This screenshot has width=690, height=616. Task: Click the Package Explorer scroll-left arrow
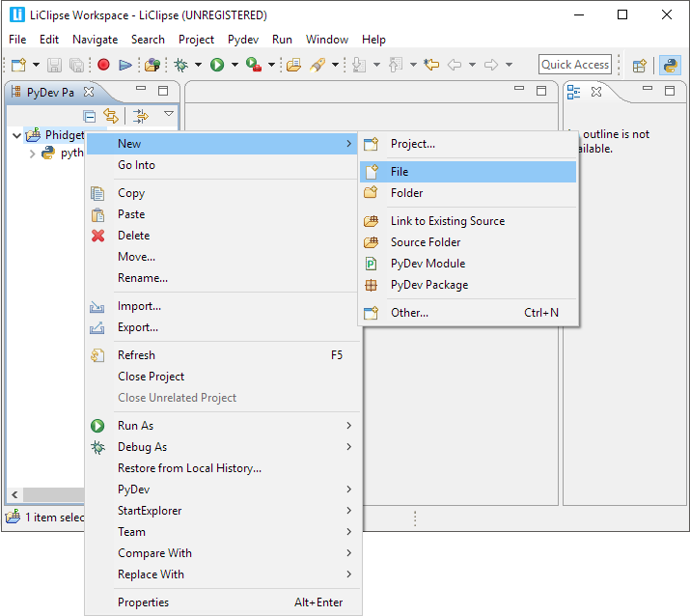pos(14,494)
